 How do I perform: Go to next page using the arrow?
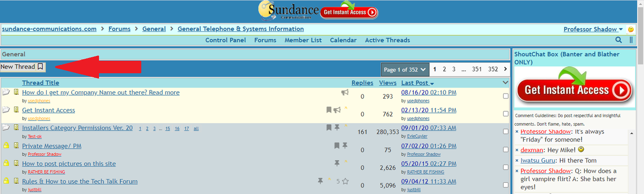[x=506, y=69]
